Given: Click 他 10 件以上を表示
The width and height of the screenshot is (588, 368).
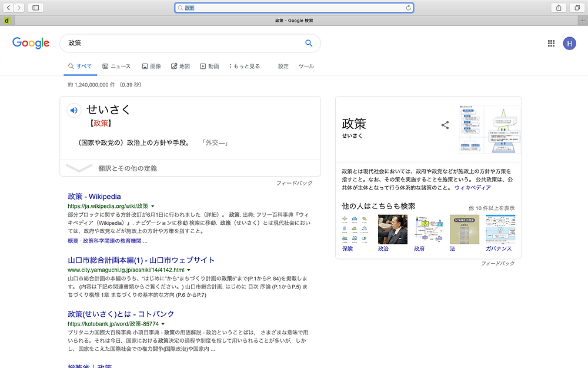Looking at the screenshot, I should (x=491, y=208).
